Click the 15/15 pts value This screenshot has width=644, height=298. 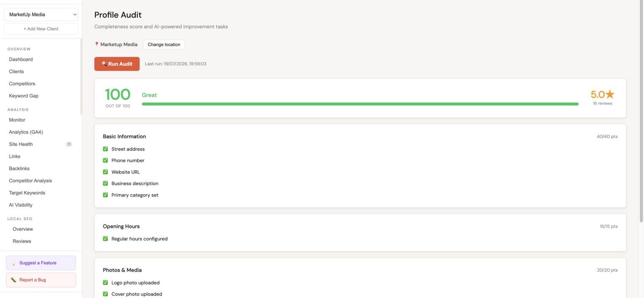609,227
